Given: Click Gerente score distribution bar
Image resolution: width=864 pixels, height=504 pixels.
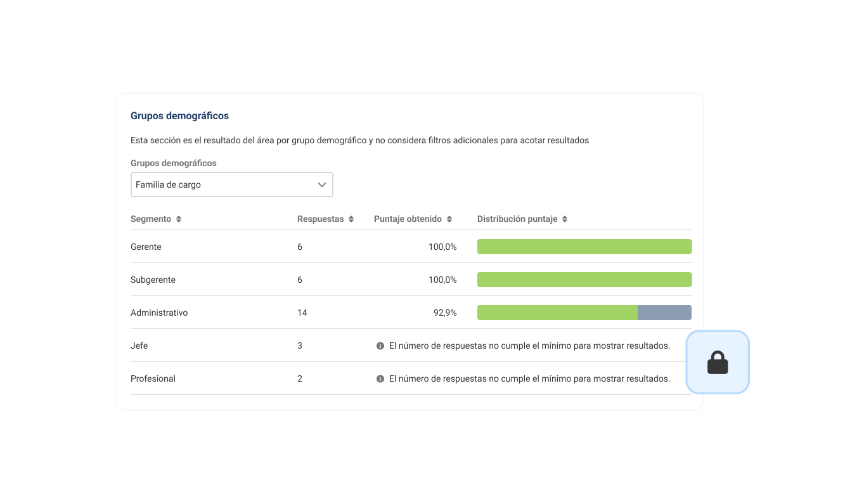Looking at the screenshot, I should [x=584, y=247].
